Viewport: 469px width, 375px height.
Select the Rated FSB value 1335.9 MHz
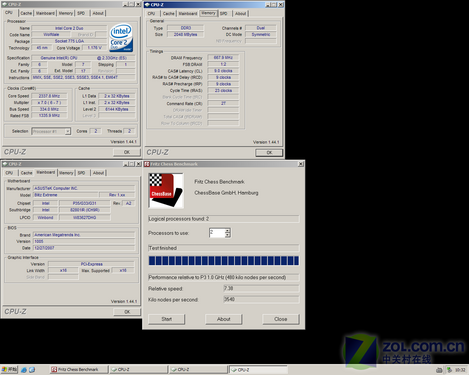[x=49, y=116]
